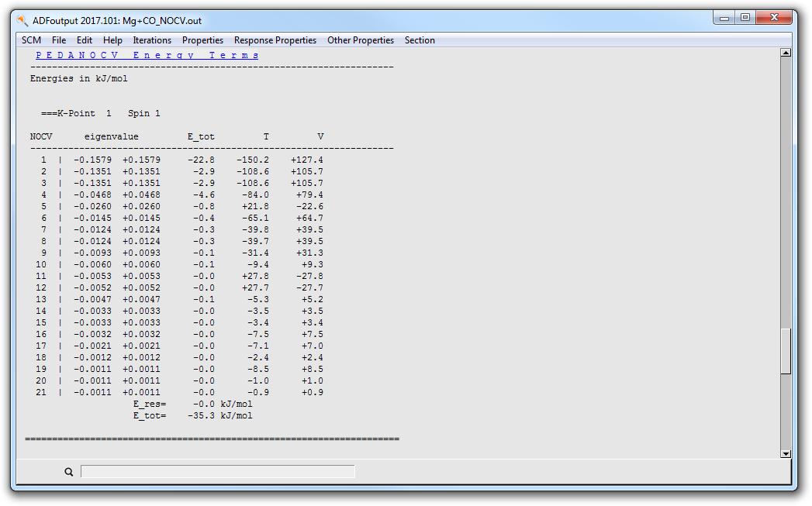Select eigenvalue +0.0093 in row 9
812x506 pixels.
pyautogui.click(x=141, y=253)
